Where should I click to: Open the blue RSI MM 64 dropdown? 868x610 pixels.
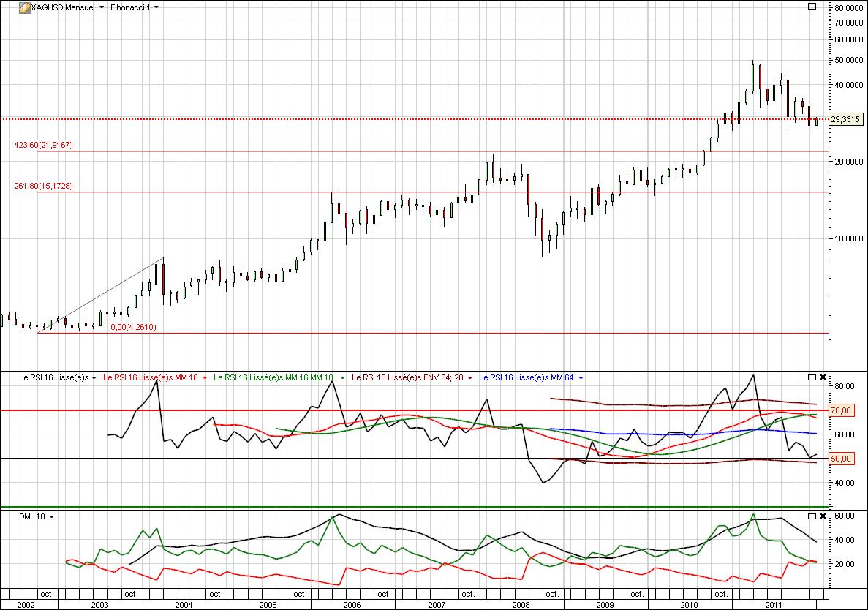point(581,378)
